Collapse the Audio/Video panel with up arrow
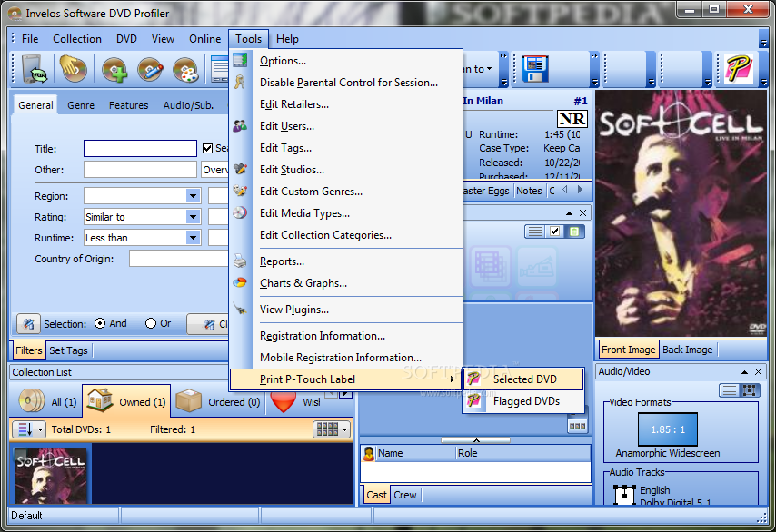Screen dimensions: 776x532 (x=744, y=372)
